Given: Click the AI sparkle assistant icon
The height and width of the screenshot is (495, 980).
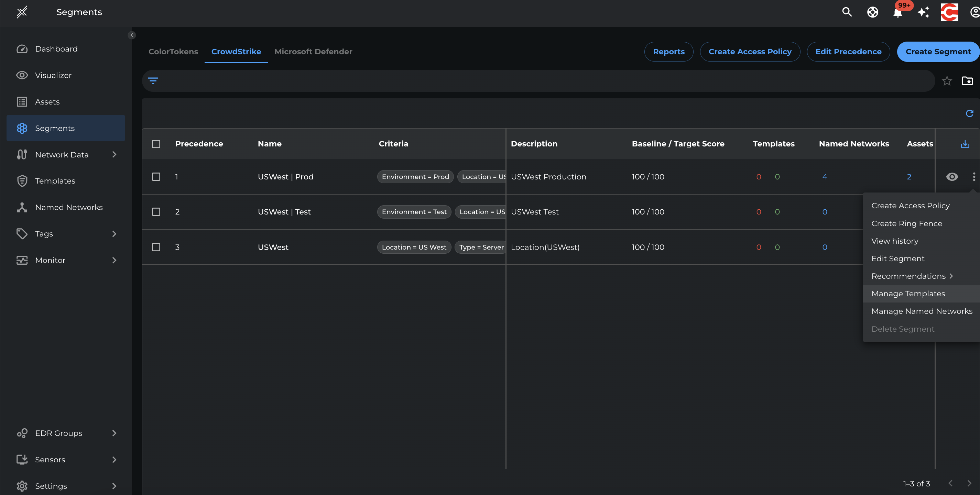Looking at the screenshot, I should [x=923, y=12].
